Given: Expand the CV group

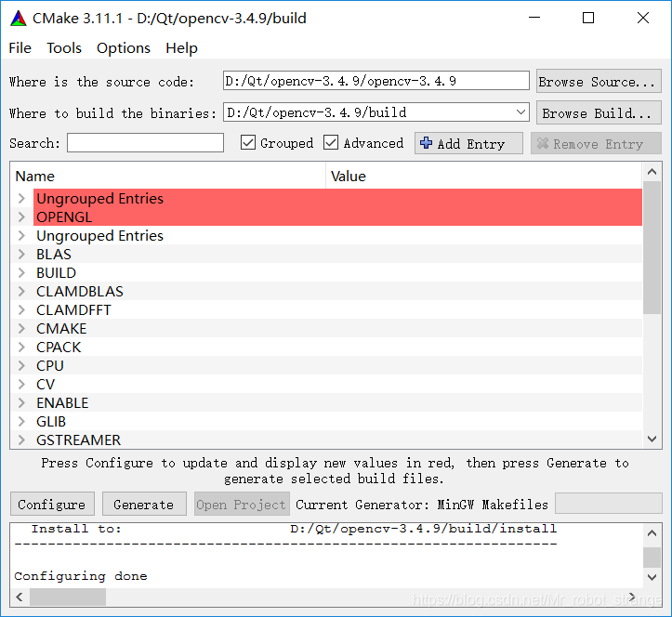Looking at the screenshot, I should 21,384.
